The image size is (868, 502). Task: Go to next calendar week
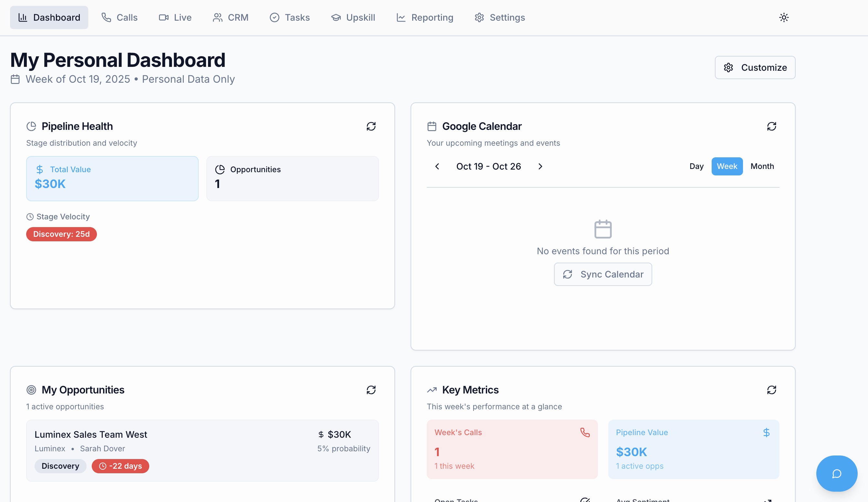pos(540,166)
